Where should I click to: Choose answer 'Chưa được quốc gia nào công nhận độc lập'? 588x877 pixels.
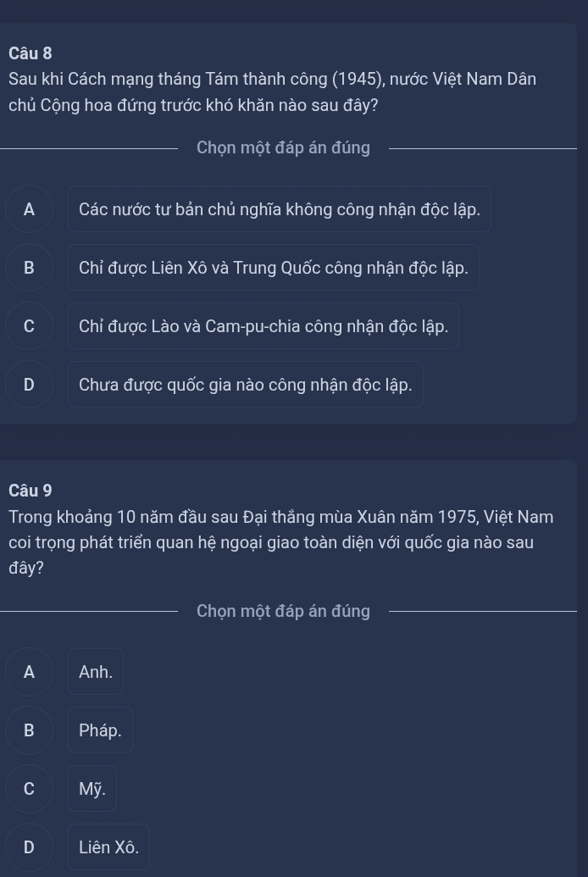[x=246, y=385]
